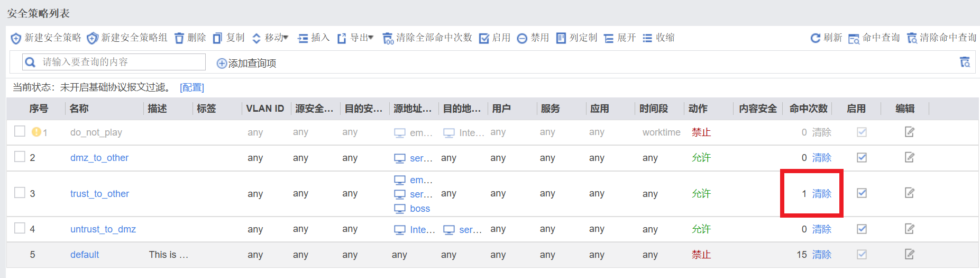Click the 配置 link beside current status
This screenshot has height=278, width=980.
click(x=191, y=87)
